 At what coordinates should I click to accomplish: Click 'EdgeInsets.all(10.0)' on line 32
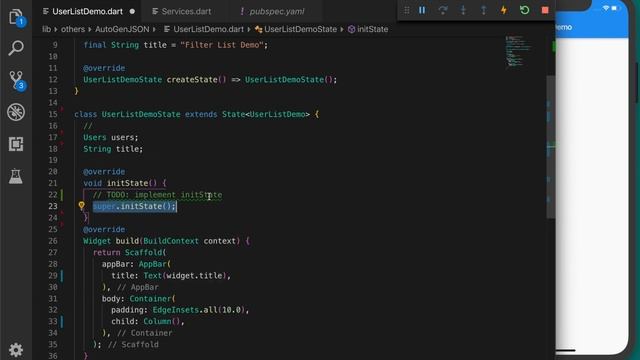pos(198,310)
